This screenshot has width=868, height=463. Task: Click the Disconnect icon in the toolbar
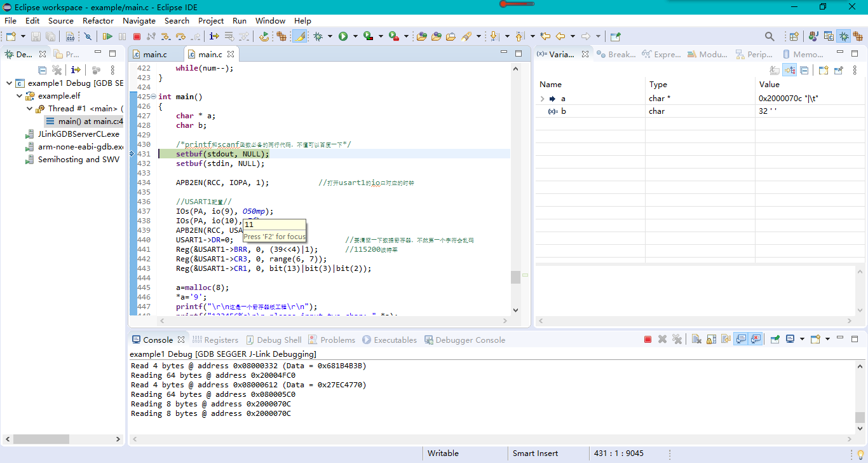pyautogui.click(x=151, y=36)
